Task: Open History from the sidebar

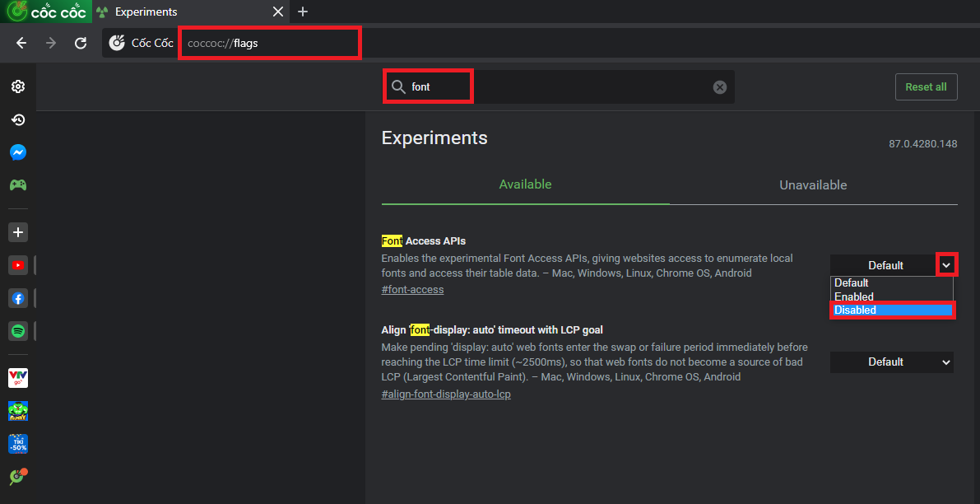Action: coord(18,120)
